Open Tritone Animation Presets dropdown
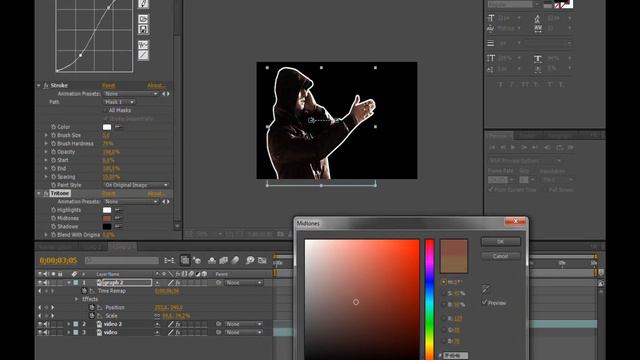Screen dimensions: 640x360 click(131, 202)
